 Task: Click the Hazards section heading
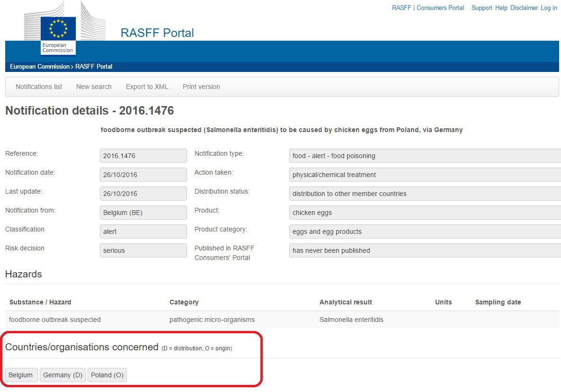[x=24, y=274]
